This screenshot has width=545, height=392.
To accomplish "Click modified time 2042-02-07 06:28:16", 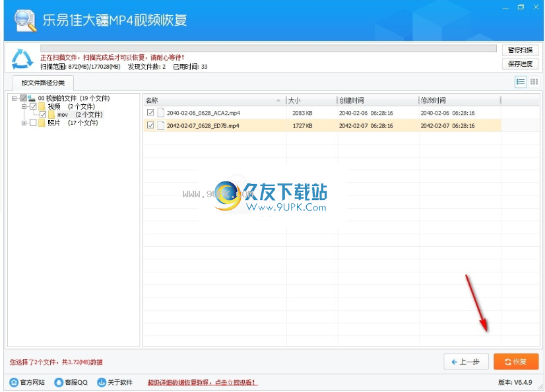I will click(x=447, y=126).
